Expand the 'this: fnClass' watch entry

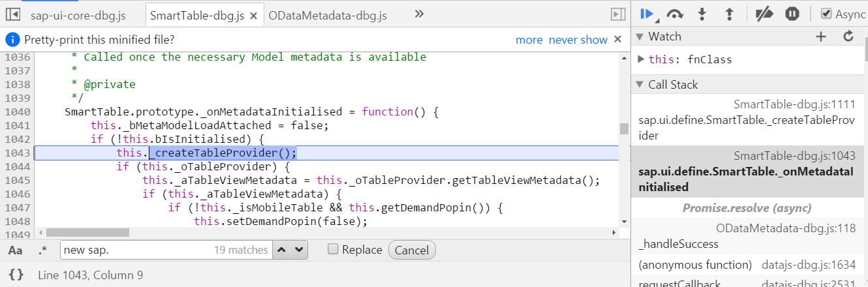(x=642, y=59)
